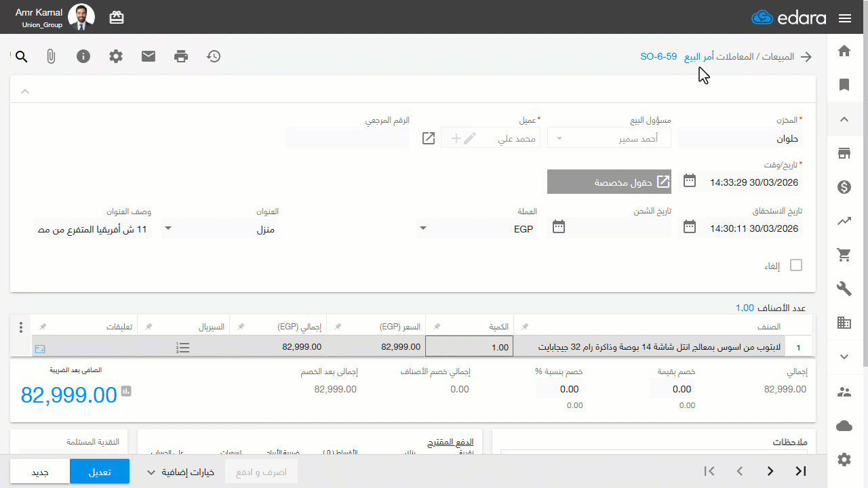Print the sales order
The width and height of the screenshot is (868, 488).
click(181, 56)
